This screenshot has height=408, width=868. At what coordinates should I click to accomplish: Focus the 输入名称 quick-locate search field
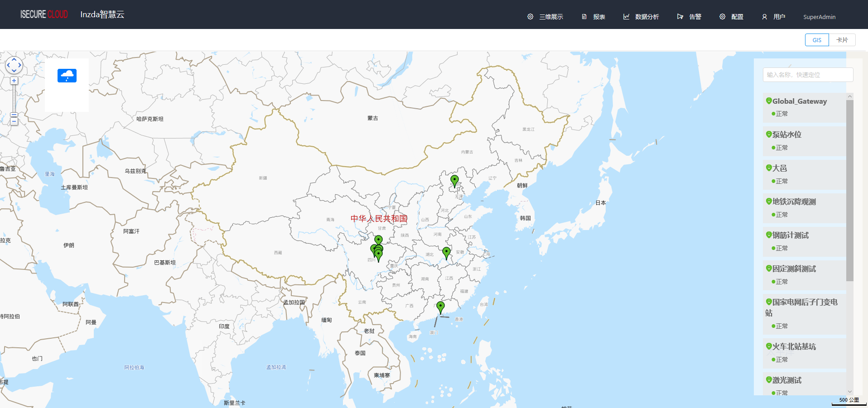click(x=808, y=75)
